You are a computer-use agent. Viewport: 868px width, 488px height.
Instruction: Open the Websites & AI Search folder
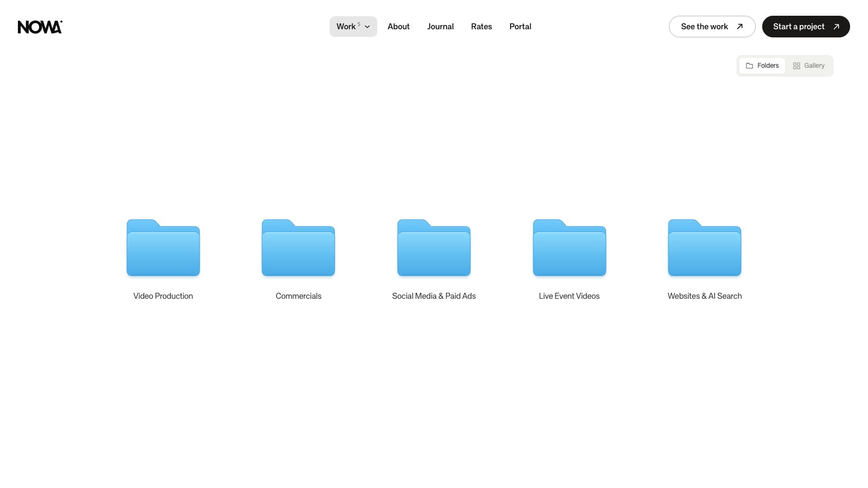pyautogui.click(x=705, y=248)
